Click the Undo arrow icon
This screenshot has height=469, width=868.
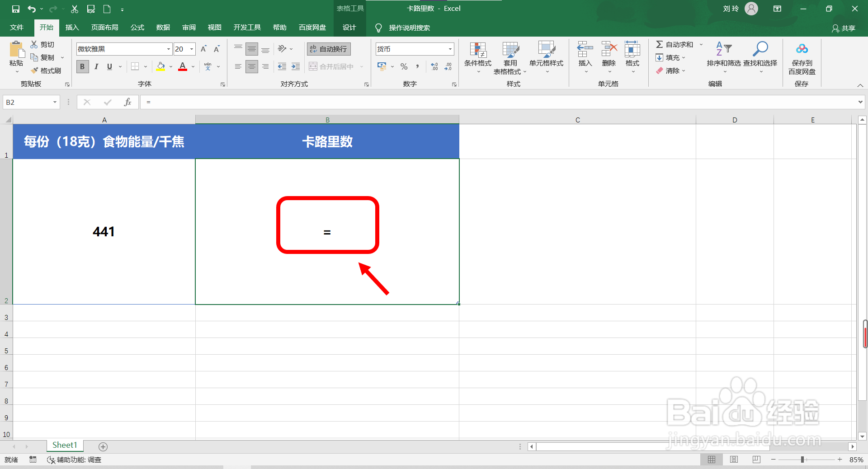(31, 9)
